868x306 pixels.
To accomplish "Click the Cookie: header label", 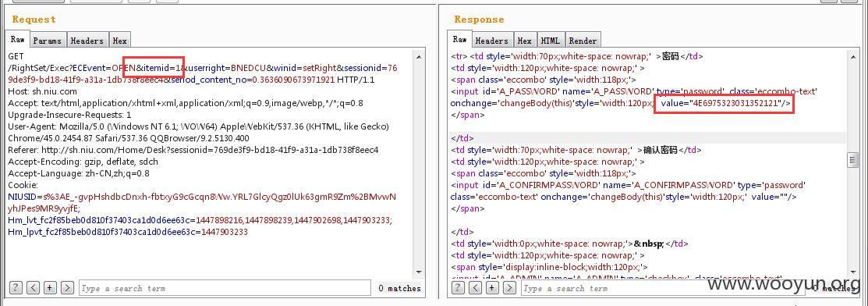I will click(x=23, y=185).
